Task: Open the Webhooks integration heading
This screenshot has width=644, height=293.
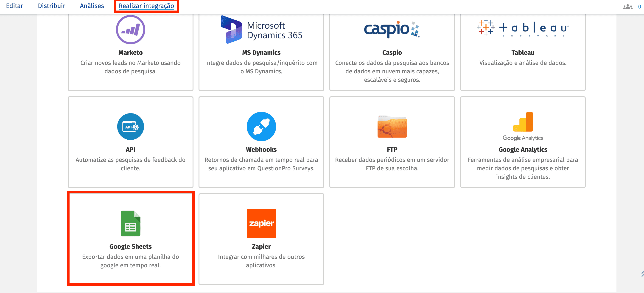Action: click(x=261, y=150)
